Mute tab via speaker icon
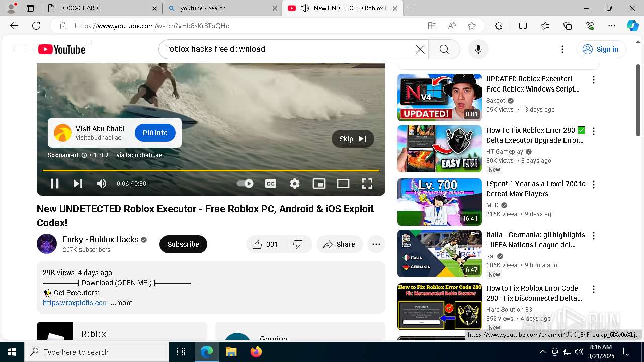The image size is (644, 362). (304, 8)
